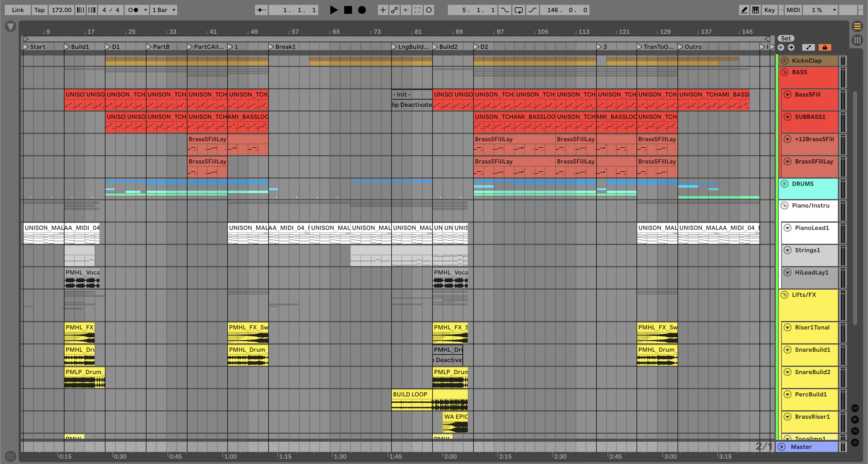Enable the computer MIDI keyboard icon

pos(756,10)
